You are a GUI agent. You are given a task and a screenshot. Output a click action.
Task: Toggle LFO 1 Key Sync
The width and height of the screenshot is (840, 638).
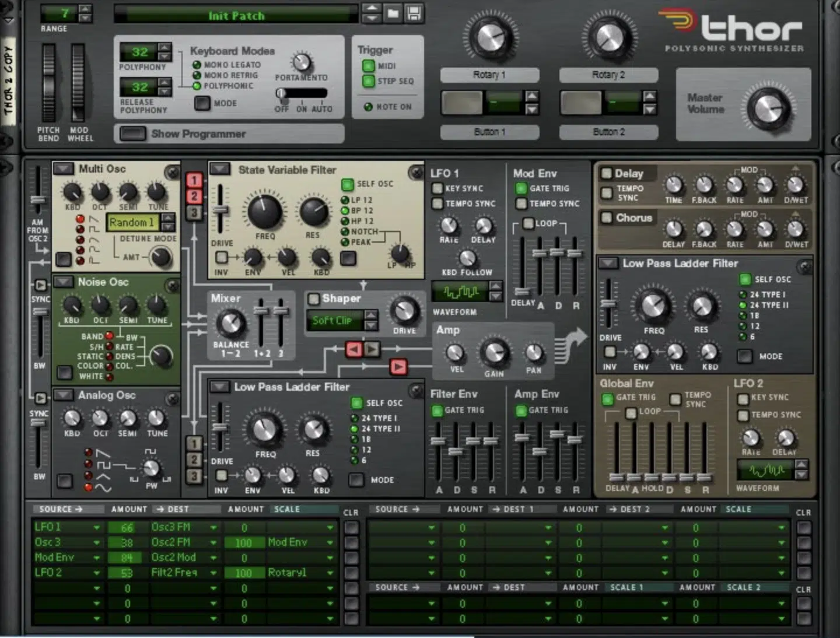pos(437,188)
